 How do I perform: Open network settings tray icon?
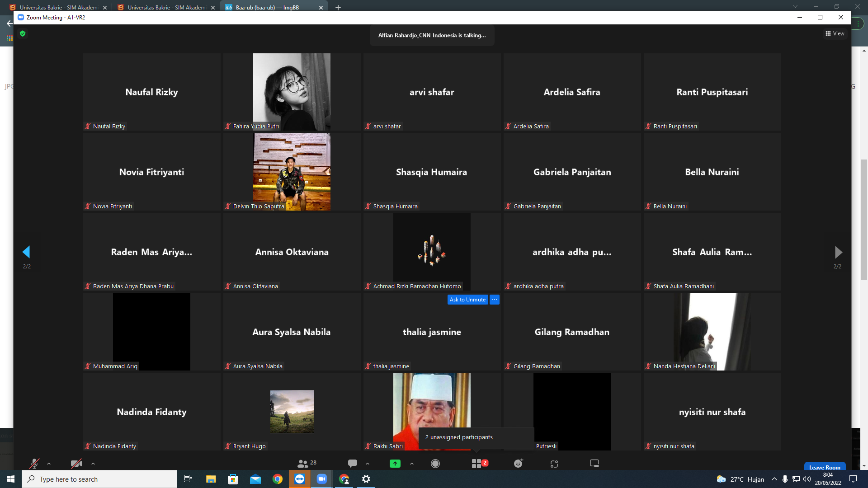point(796,479)
